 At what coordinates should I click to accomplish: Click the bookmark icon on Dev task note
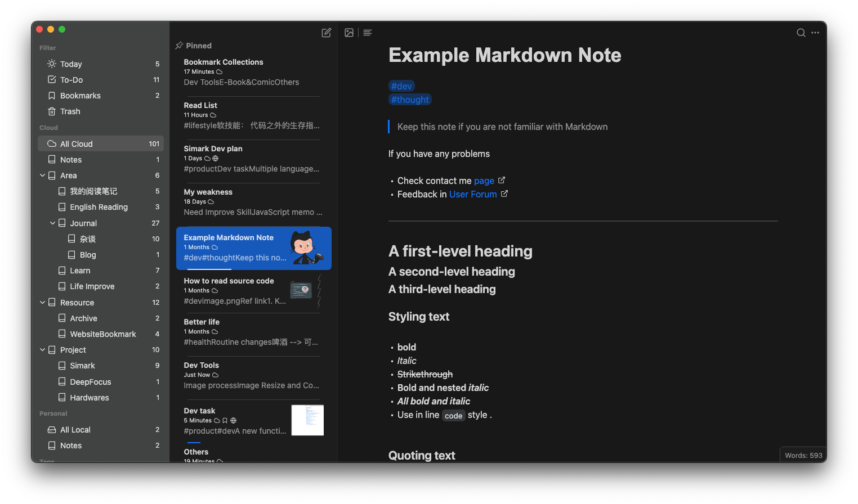[225, 421]
